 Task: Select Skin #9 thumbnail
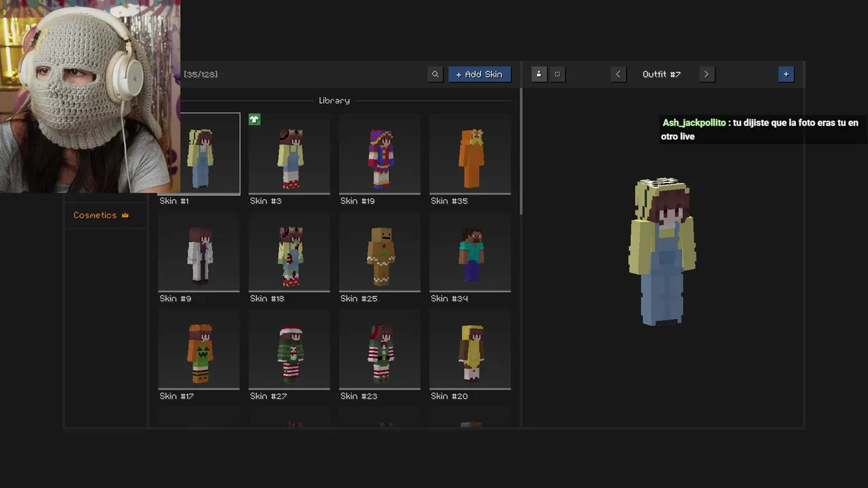pyautogui.click(x=199, y=251)
